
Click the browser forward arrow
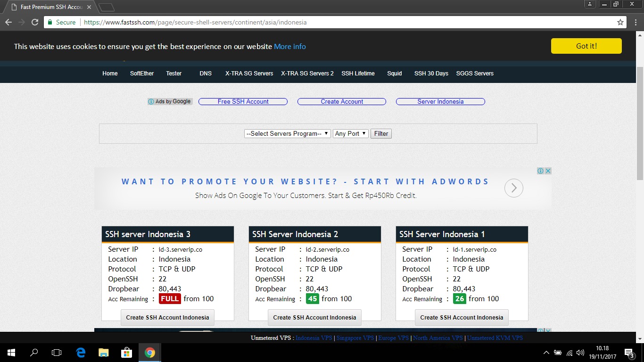(22, 22)
